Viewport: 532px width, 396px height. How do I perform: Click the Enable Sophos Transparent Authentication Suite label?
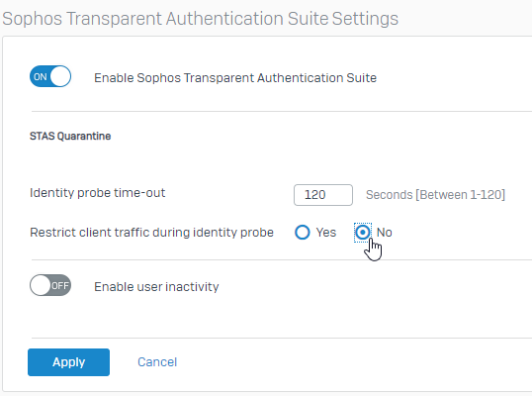[235, 78]
